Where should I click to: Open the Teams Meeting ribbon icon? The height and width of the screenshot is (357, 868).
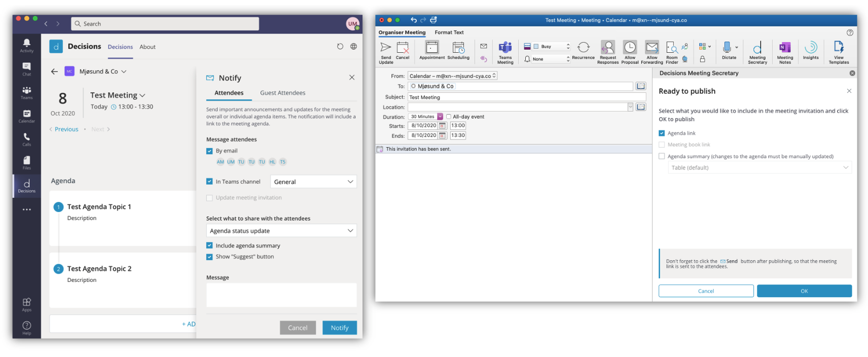[505, 52]
